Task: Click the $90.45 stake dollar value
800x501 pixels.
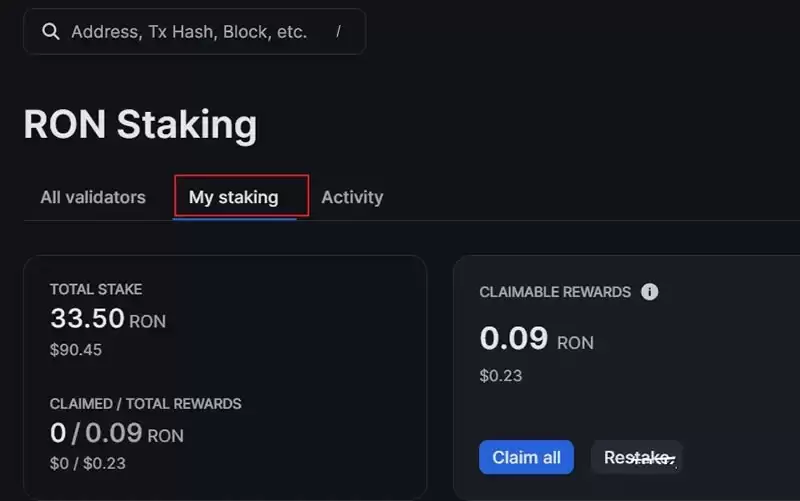Action: pyautogui.click(x=76, y=350)
